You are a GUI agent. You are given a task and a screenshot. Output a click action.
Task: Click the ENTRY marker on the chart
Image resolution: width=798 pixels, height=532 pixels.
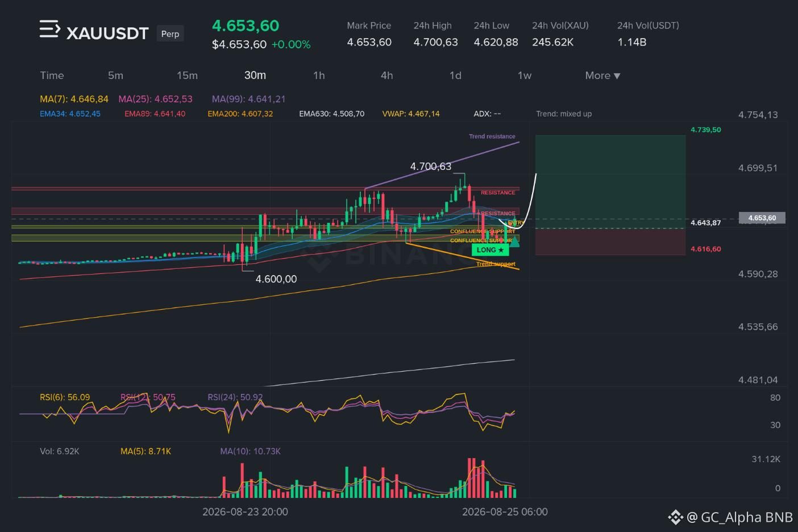pyautogui.click(x=516, y=223)
